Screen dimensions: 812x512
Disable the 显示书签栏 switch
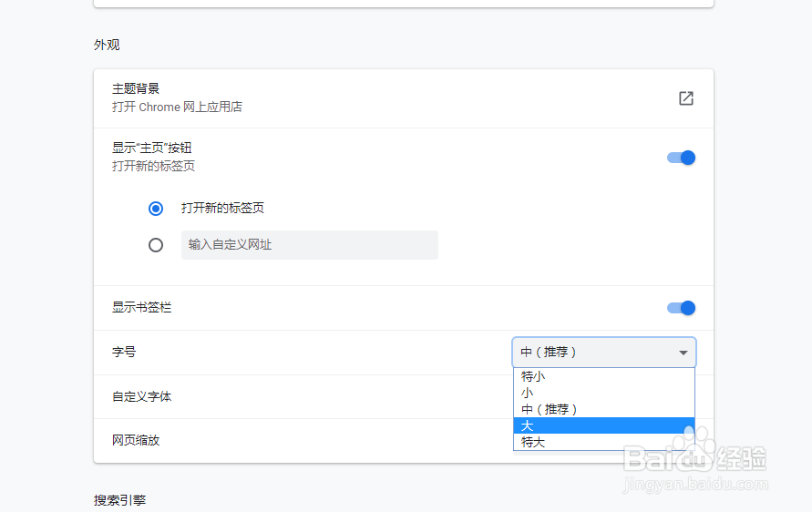click(x=681, y=308)
